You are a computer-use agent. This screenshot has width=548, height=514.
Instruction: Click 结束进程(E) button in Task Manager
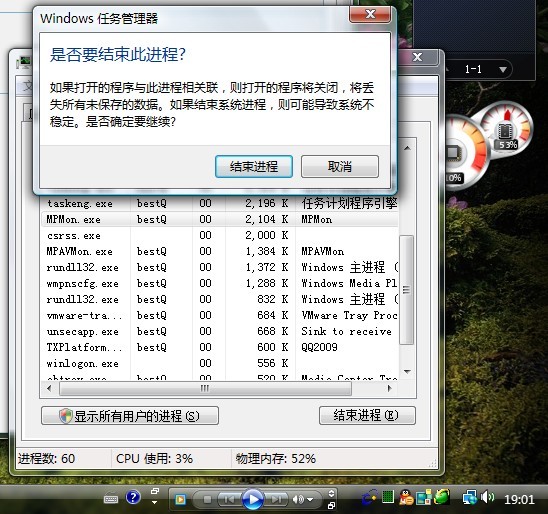pos(367,415)
